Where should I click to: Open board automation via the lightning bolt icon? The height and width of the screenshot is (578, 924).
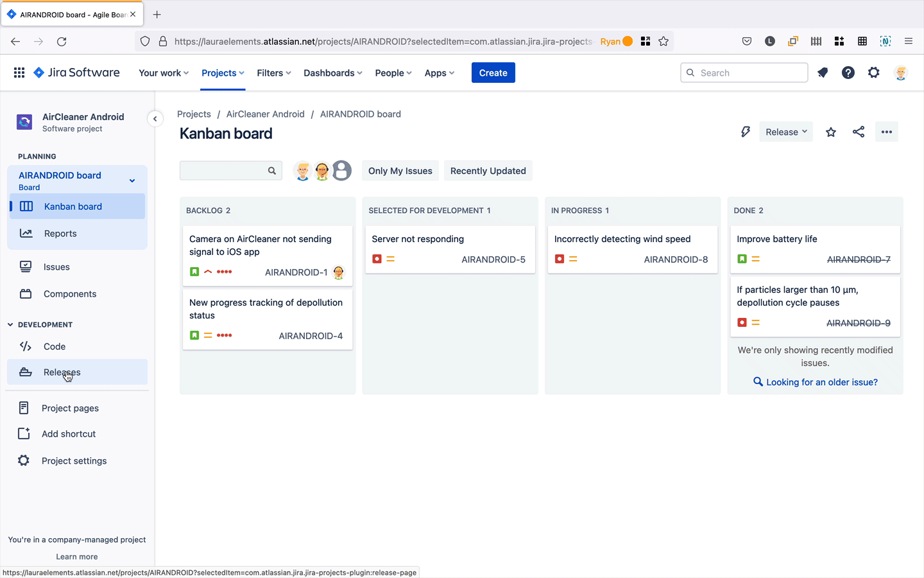point(746,131)
